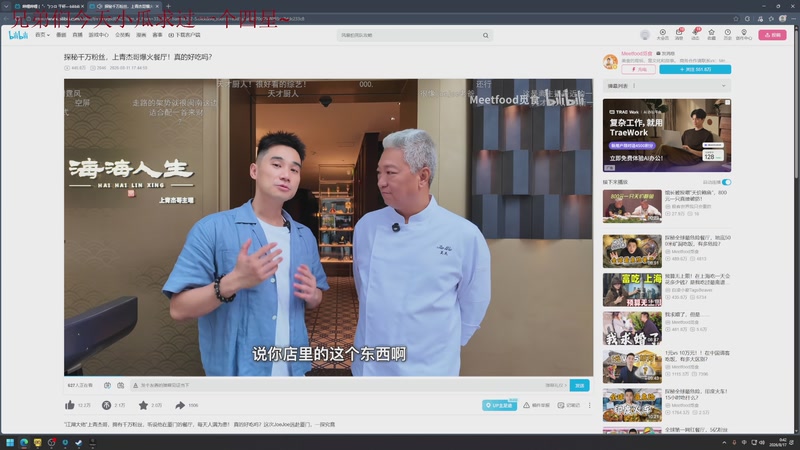The image size is (800, 450).
Task: Open 赛事 in the navigation bar
Action: (x=157, y=35)
